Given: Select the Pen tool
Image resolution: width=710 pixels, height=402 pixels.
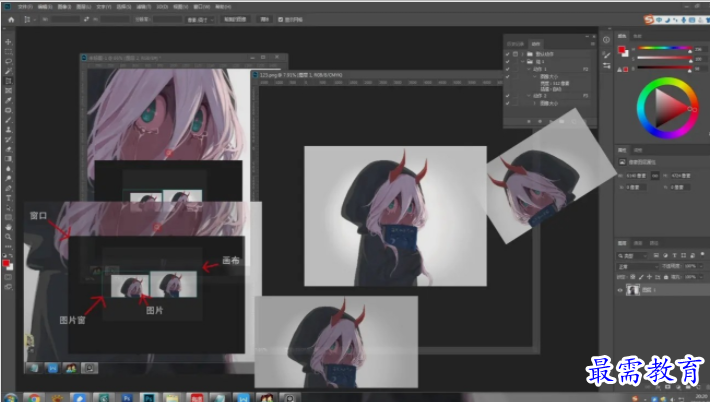Looking at the screenshot, I should tap(8, 188).
